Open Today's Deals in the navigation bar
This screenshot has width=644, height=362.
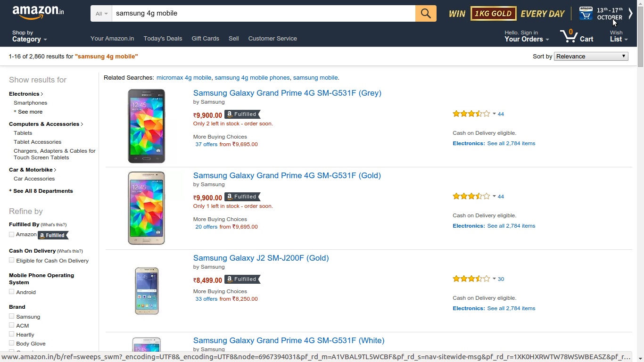point(163,39)
